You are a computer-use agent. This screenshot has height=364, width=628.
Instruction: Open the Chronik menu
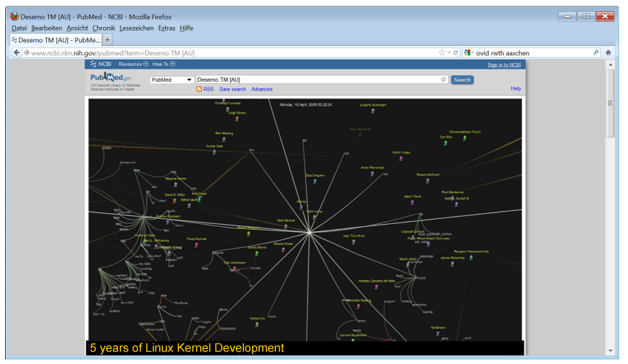click(104, 28)
